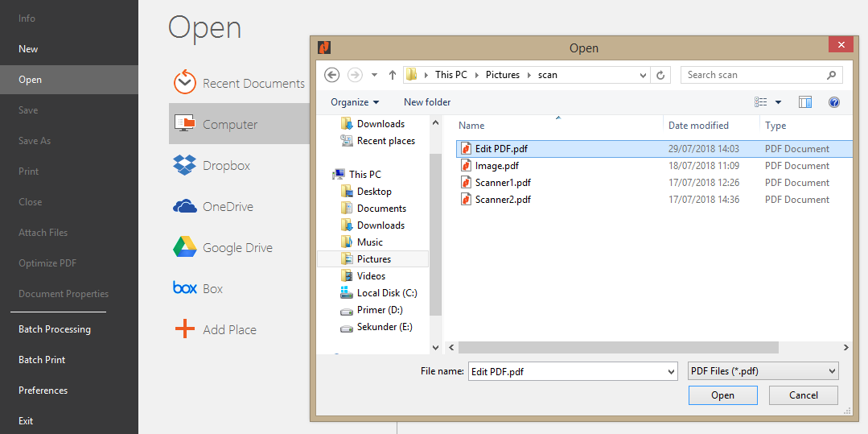Expand the File name combo box dropdown
868x434 pixels.
(672, 371)
